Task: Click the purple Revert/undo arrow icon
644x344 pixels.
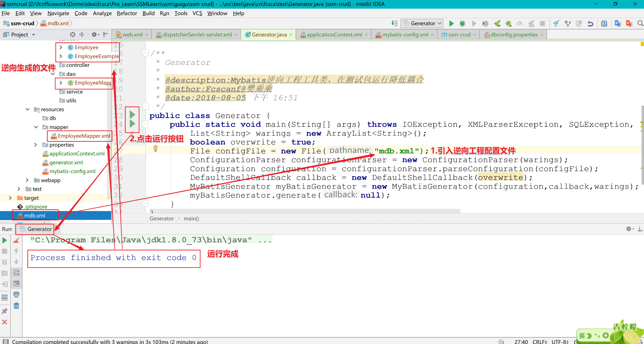Action: pos(590,24)
